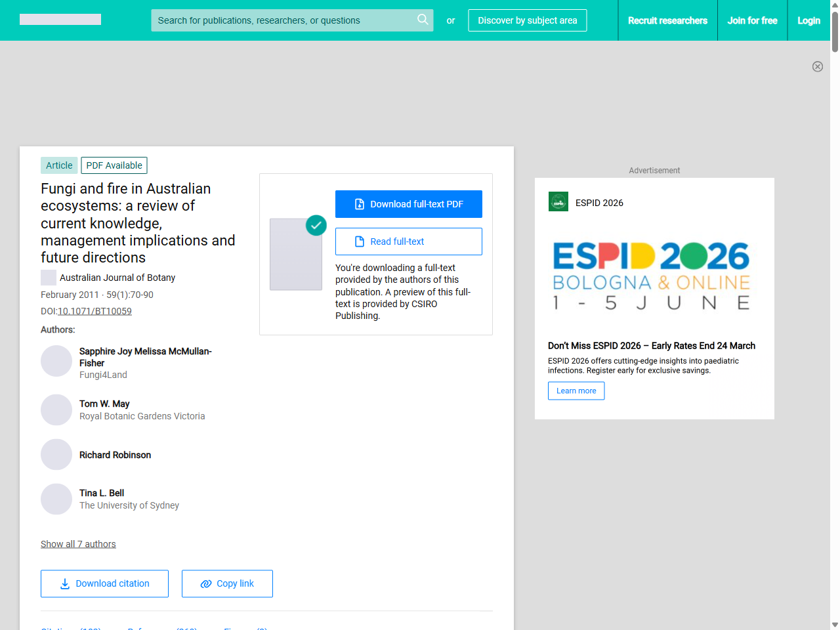
Task: Select Join for free in header
Action: [752, 20]
